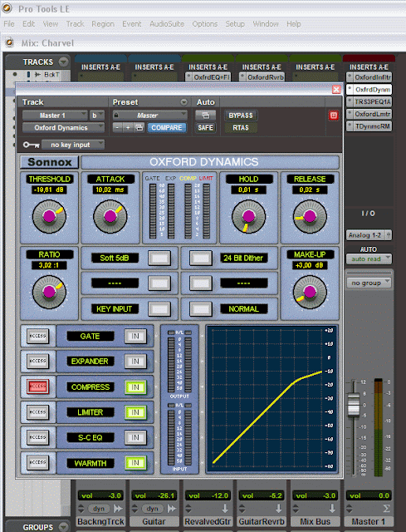Click the GATE access button
The height and width of the screenshot is (532, 406).
[x=37, y=336]
